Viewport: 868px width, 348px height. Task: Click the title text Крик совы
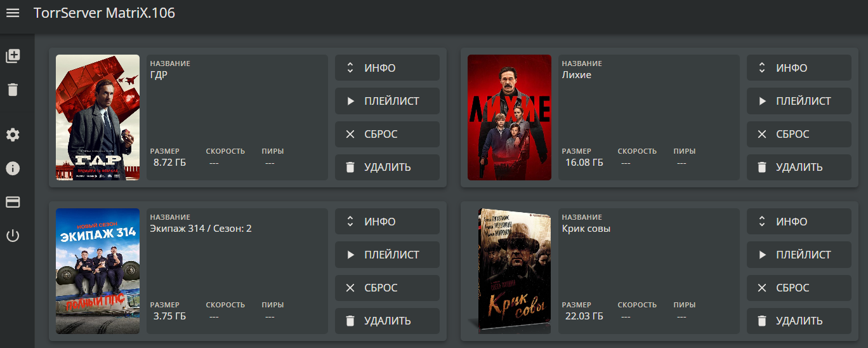pos(586,229)
